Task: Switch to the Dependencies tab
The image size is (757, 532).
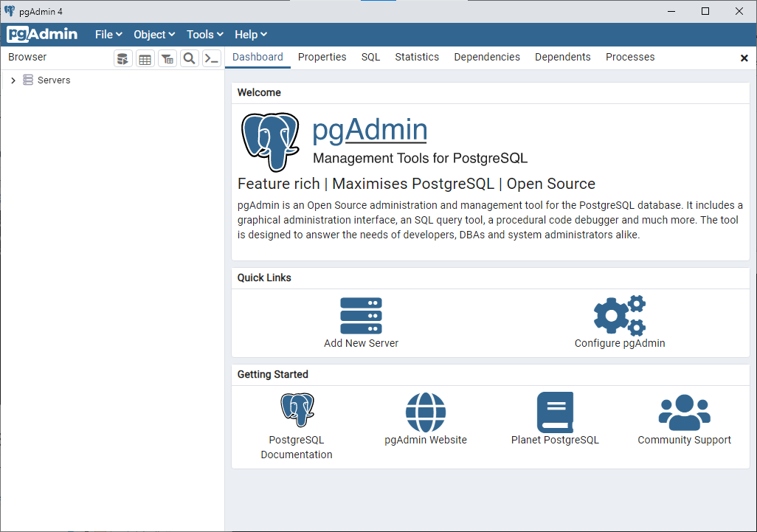Action: (x=487, y=57)
